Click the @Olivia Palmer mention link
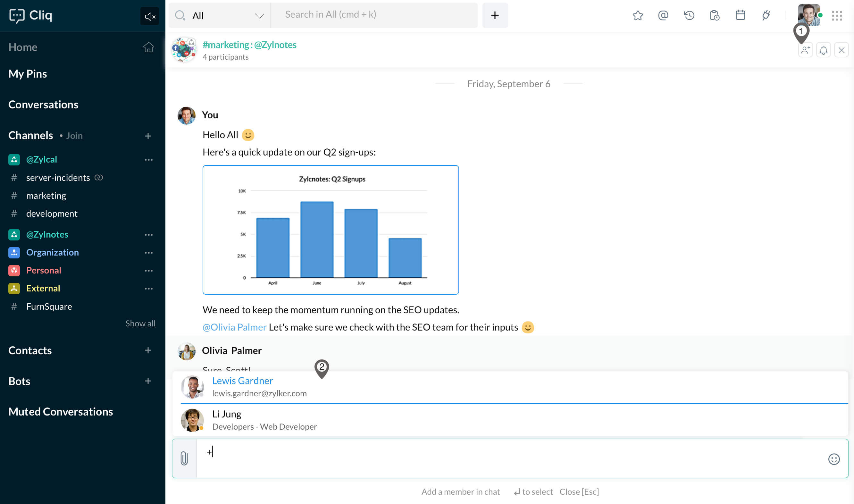The width and height of the screenshot is (854, 504). [x=234, y=327]
